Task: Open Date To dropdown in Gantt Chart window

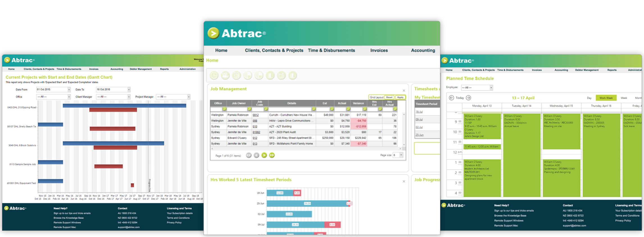Action: coord(129,90)
